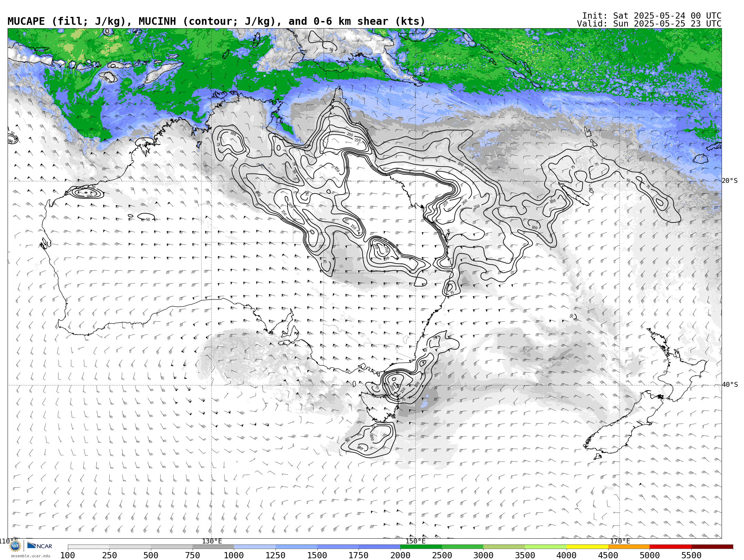Click the colorbar label '1250'
Screen dimensions: 744x560
(x=276, y=556)
